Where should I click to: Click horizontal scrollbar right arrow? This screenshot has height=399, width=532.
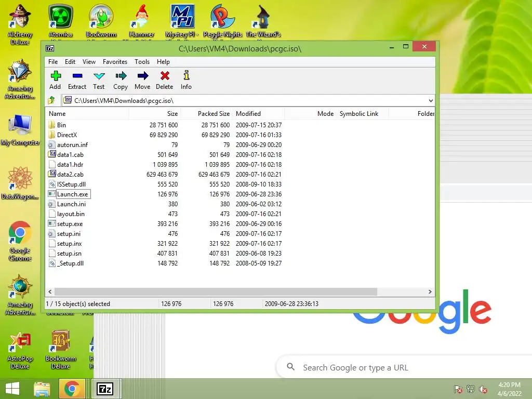[430, 292]
